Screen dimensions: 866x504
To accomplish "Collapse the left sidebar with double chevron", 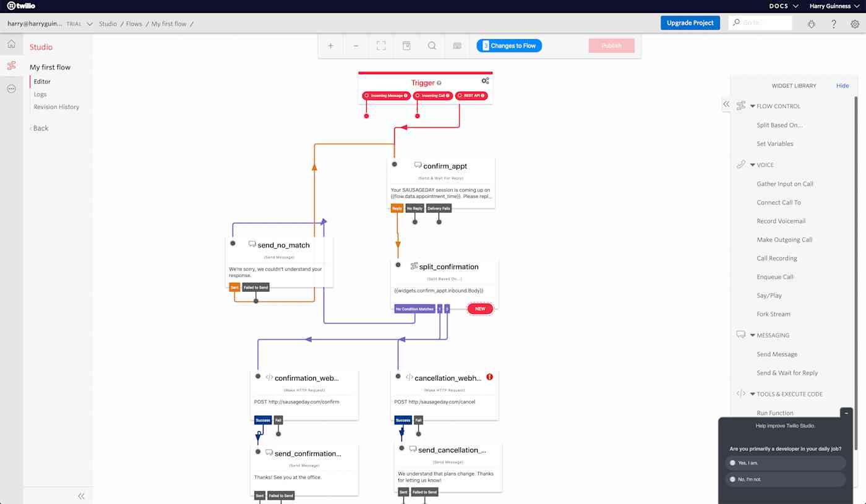I will [81, 496].
